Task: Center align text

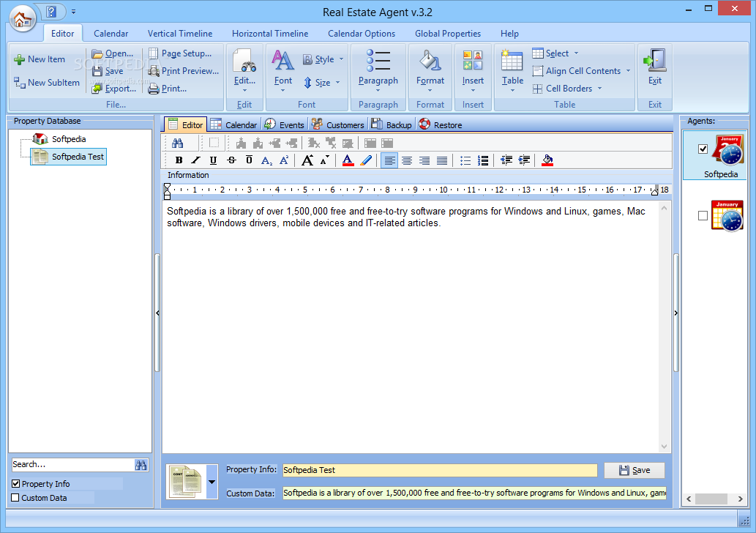Action: [407, 160]
